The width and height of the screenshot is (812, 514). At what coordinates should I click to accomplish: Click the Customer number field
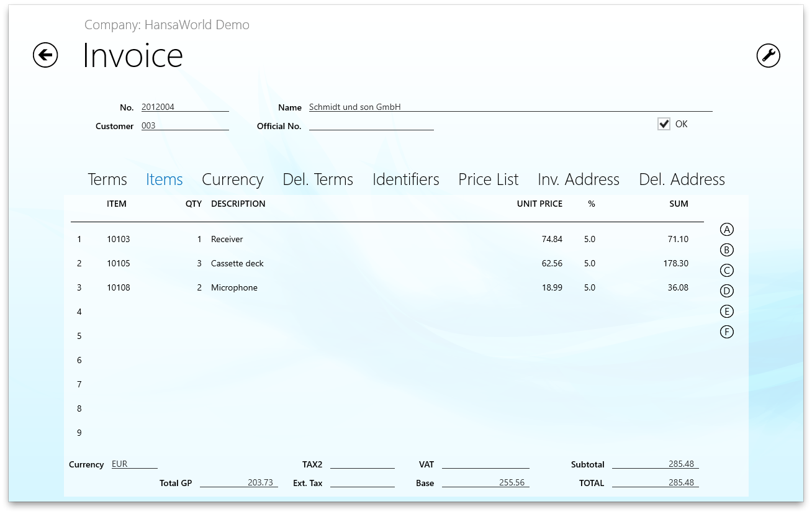pos(184,125)
